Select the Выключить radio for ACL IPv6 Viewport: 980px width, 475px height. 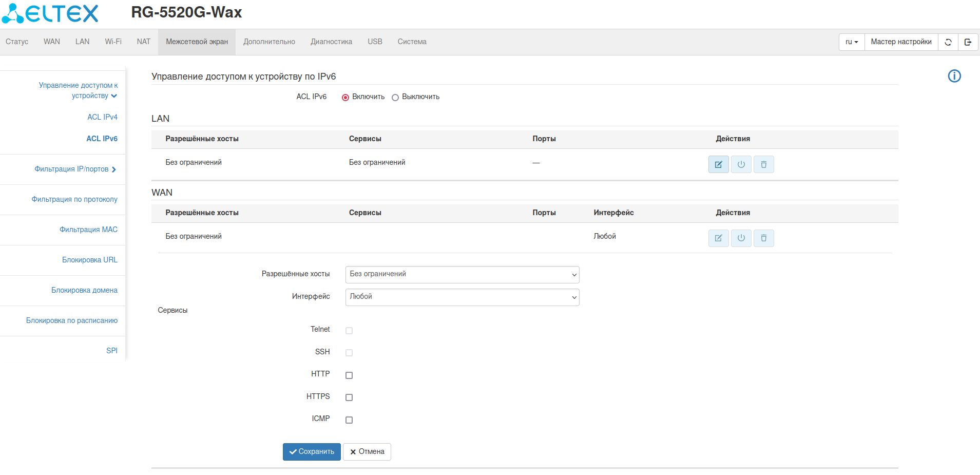click(395, 98)
